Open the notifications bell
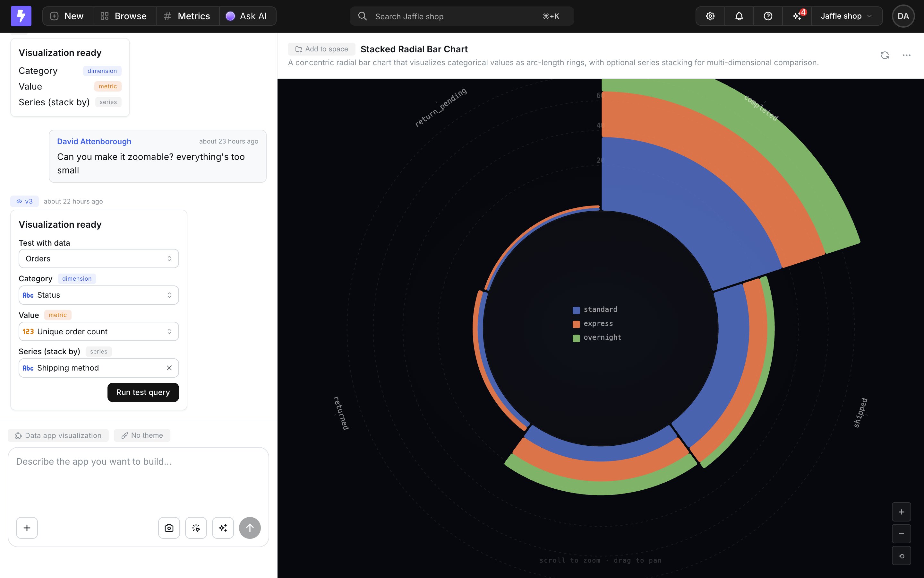924x578 pixels. coord(739,16)
